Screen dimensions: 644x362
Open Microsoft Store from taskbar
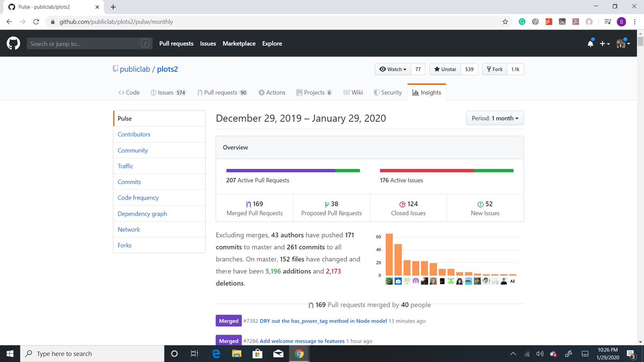point(258,353)
